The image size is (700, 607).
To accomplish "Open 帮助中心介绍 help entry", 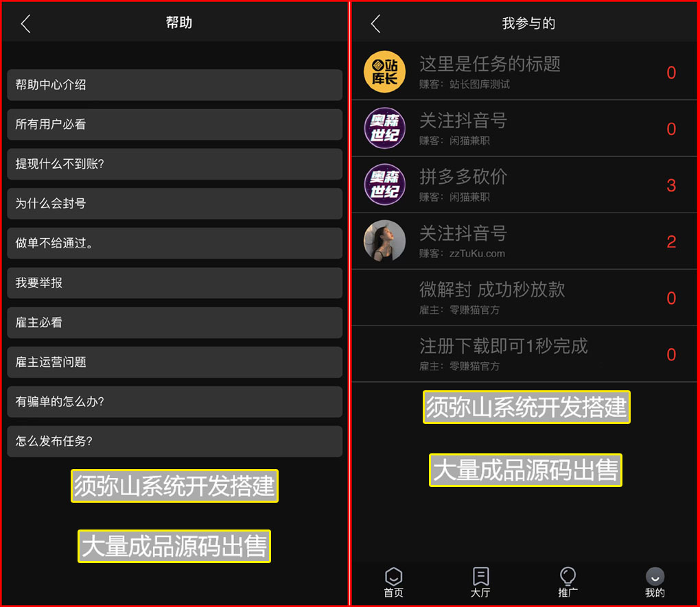I will [x=174, y=85].
